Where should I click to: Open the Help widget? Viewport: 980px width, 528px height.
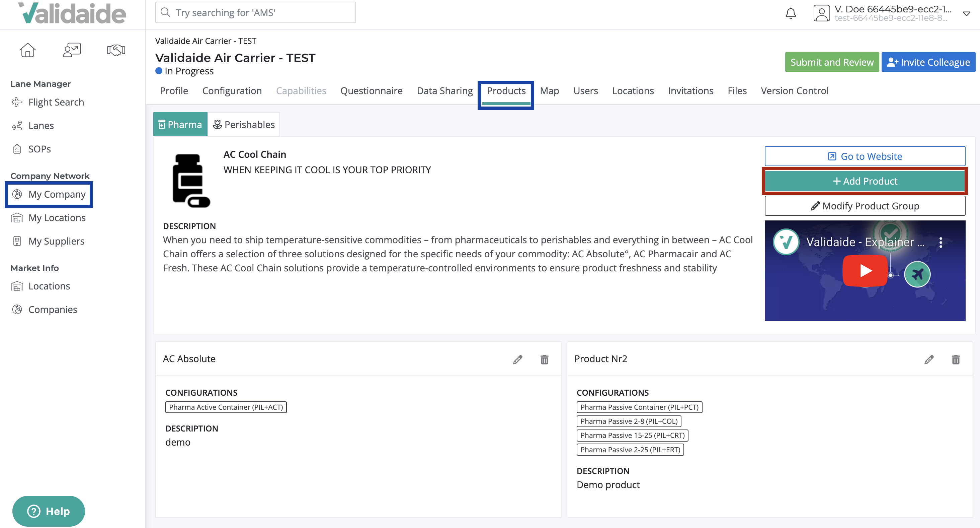tap(48, 511)
